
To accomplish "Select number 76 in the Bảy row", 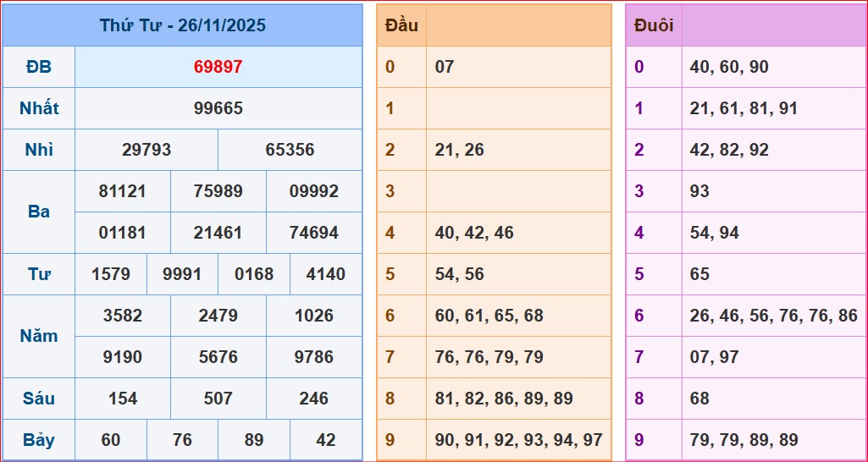I will point(182,440).
